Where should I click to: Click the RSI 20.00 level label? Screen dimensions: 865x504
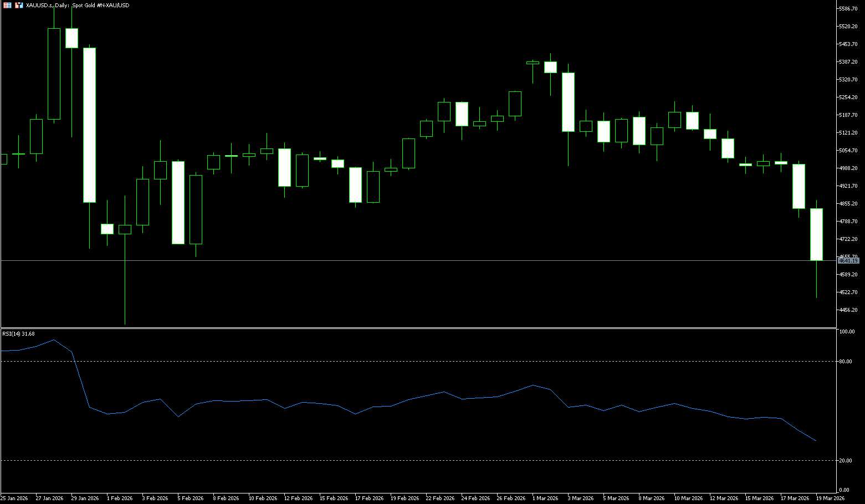(846, 461)
